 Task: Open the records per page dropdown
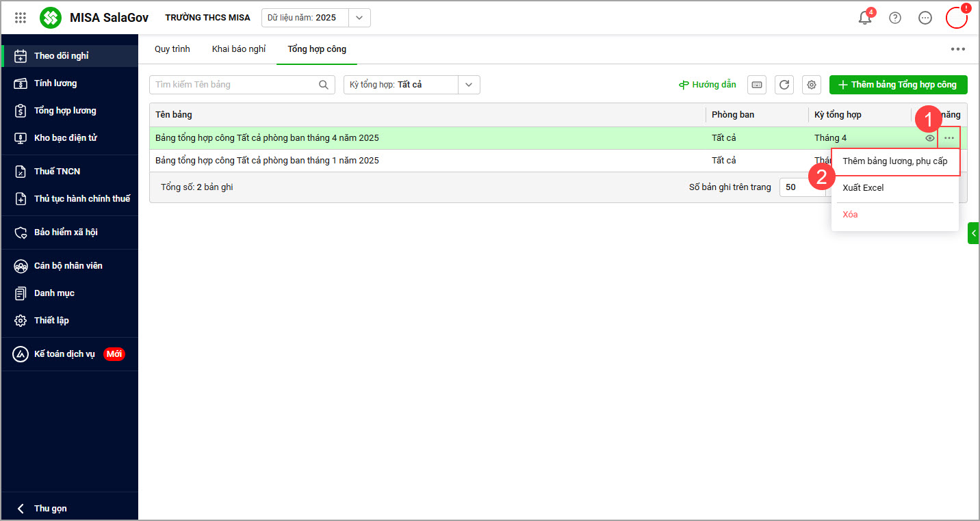tap(802, 187)
